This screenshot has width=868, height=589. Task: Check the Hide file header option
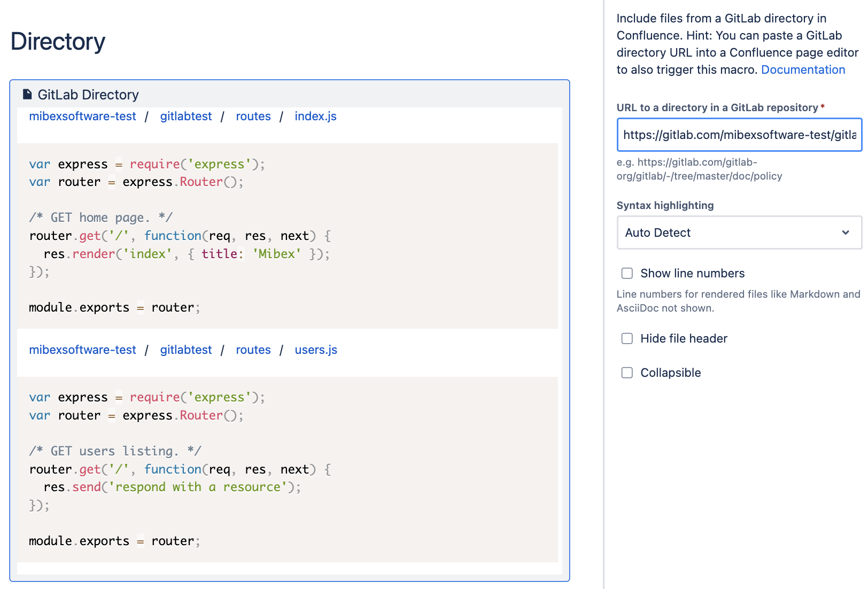point(627,338)
